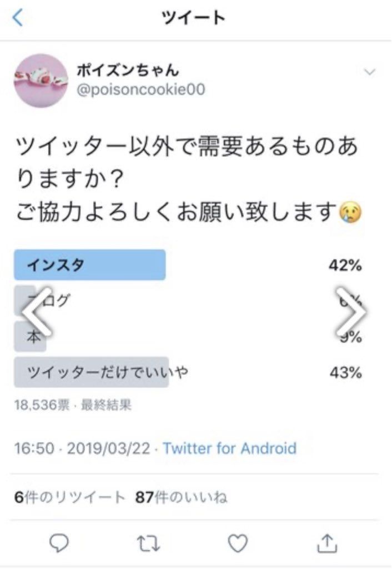
Task: Go to next image with right arrow
Action: 352,312
